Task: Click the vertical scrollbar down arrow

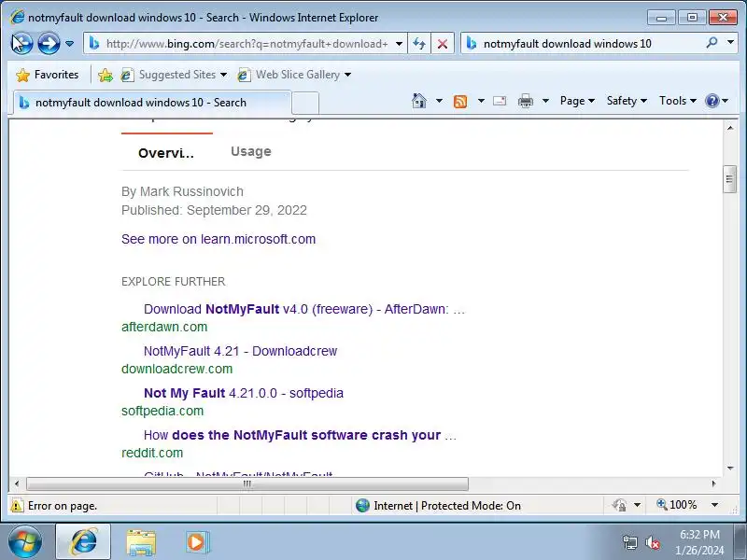Action: point(730,469)
